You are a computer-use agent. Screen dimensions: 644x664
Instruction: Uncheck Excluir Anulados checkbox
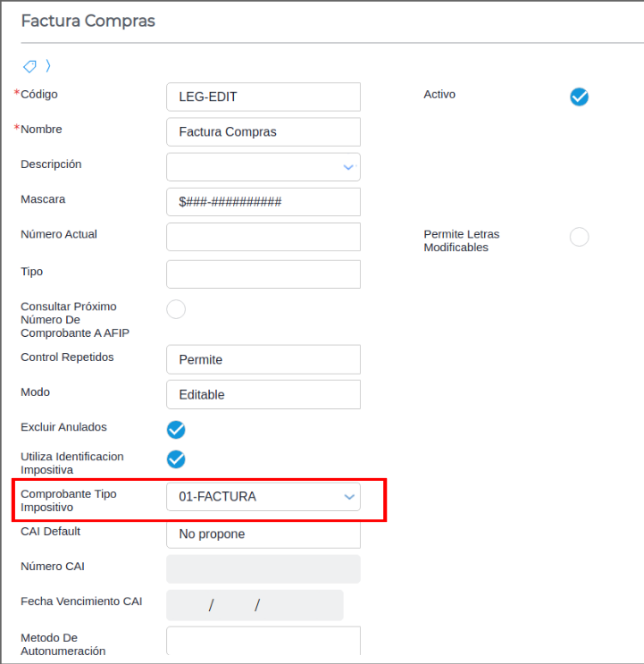pos(176,430)
